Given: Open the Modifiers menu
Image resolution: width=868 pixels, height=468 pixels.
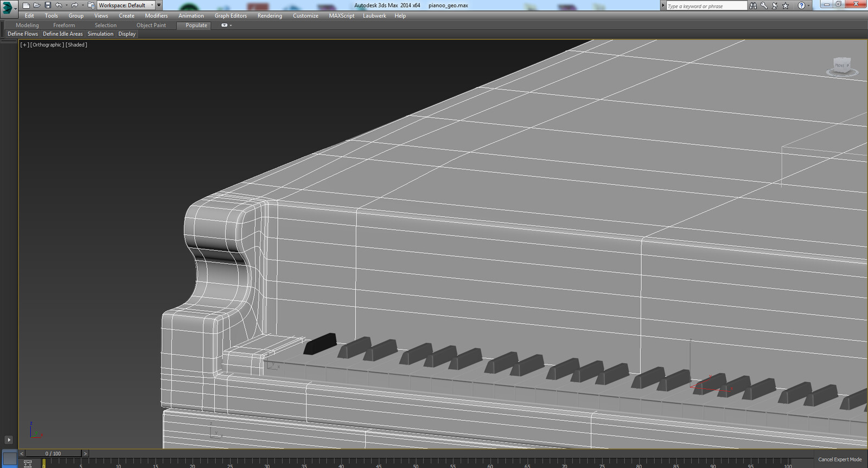Looking at the screenshot, I should [156, 16].
